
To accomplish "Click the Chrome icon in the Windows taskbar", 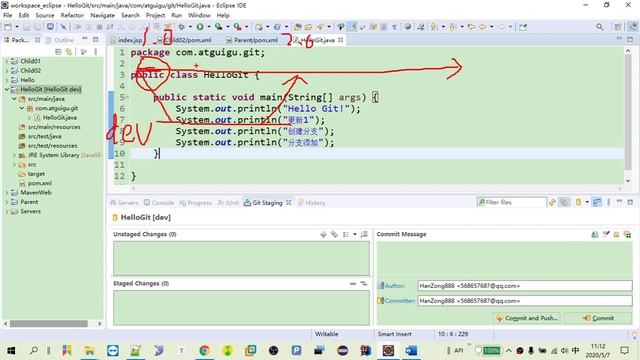I will tap(204, 350).
